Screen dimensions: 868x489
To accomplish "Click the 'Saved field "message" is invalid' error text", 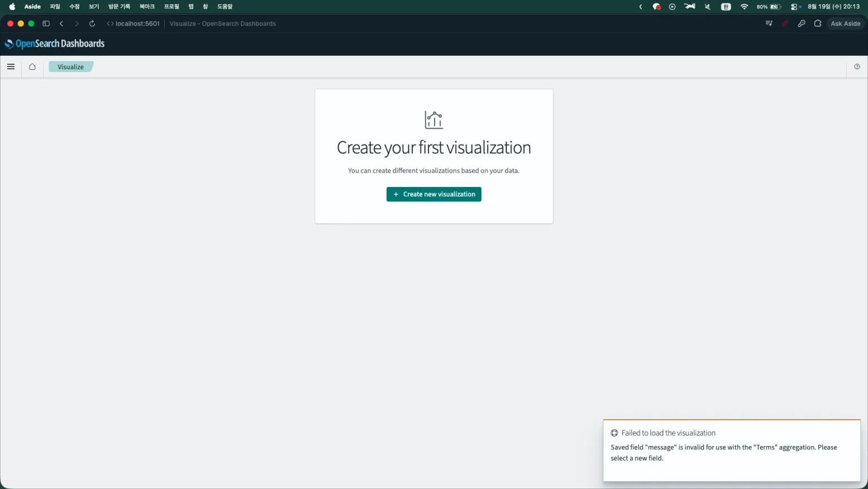I will click(724, 453).
